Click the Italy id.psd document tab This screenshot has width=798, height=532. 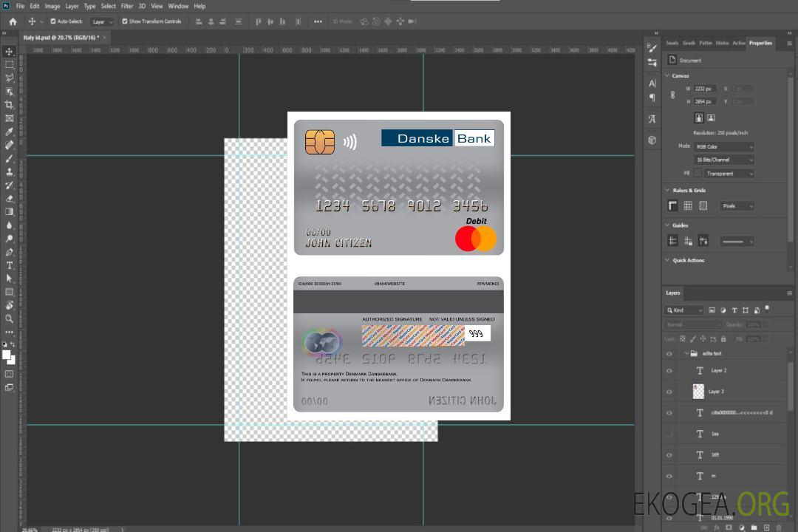61,37
